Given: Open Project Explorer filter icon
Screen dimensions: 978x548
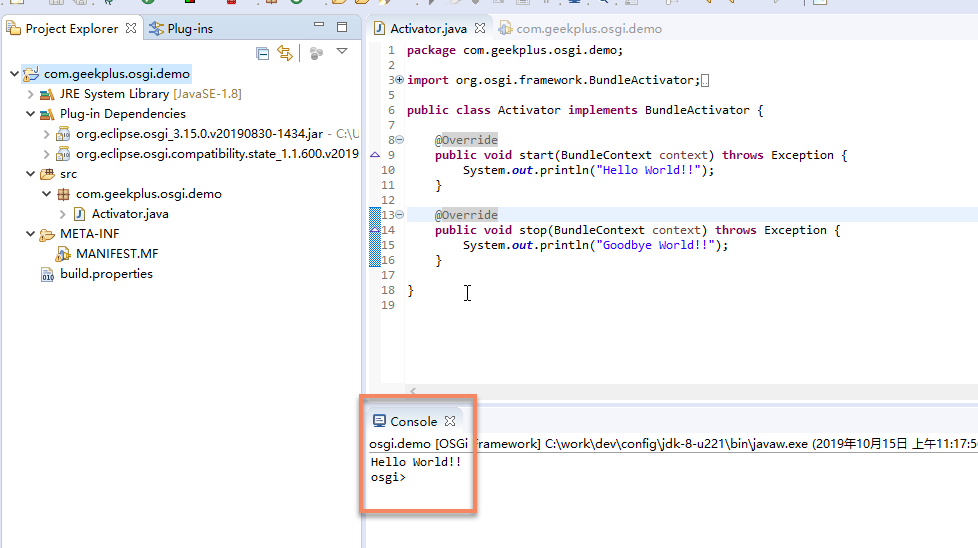Looking at the screenshot, I should click(x=316, y=54).
